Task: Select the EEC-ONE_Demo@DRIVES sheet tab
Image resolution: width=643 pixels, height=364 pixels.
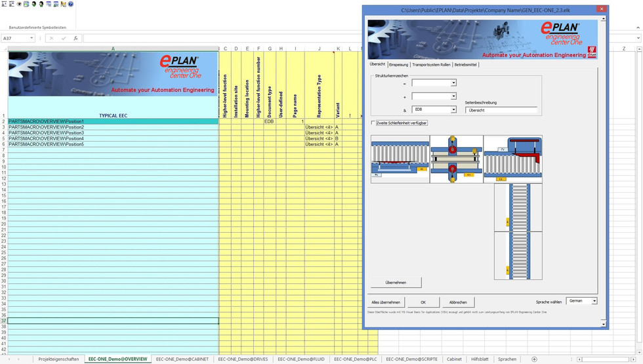Action: [x=243, y=359]
